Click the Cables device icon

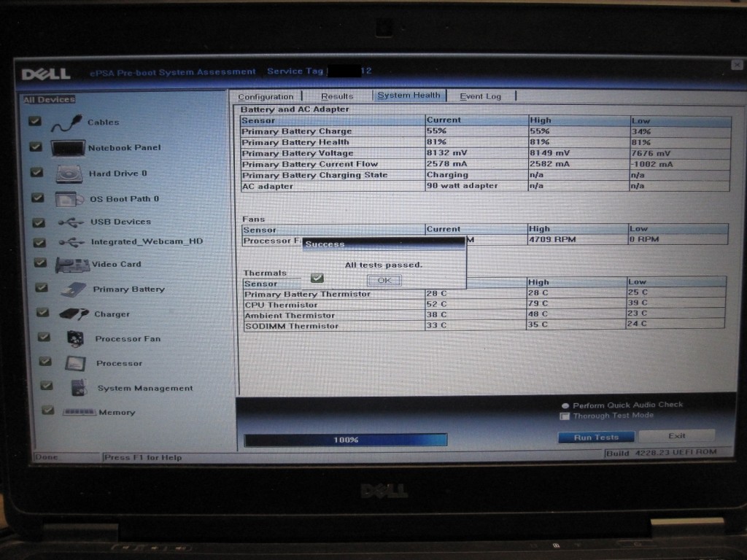click(x=66, y=124)
